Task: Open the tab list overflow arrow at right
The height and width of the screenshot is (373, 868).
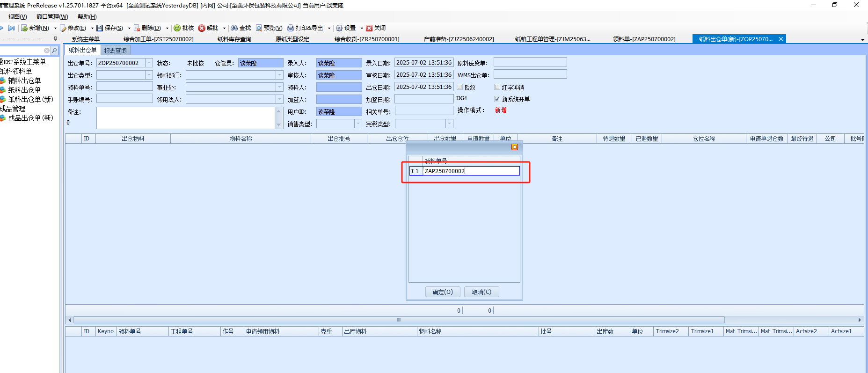Action: (863, 39)
